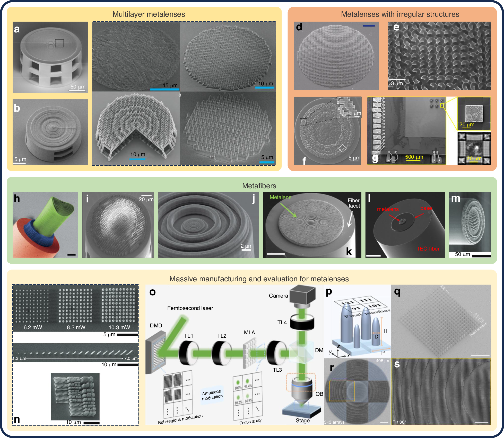
Task: Click the DM dichroic mirror cube
Action: [302, 352]
